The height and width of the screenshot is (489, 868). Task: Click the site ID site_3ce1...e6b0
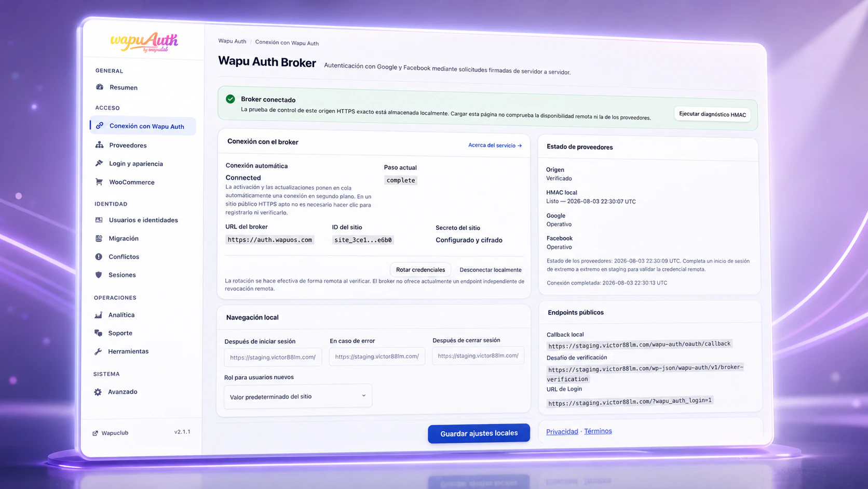pos(363,240)
